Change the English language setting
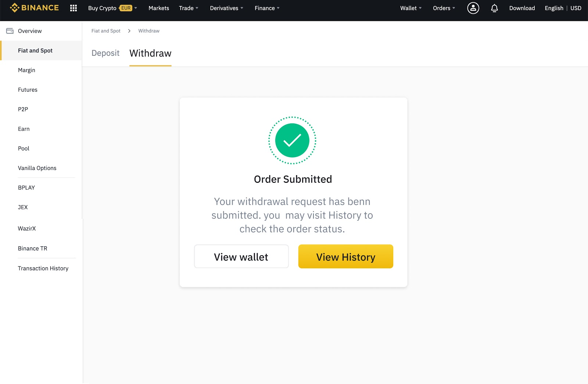The width and height of the screenshot is (588, 384). (x=554, y=8)
